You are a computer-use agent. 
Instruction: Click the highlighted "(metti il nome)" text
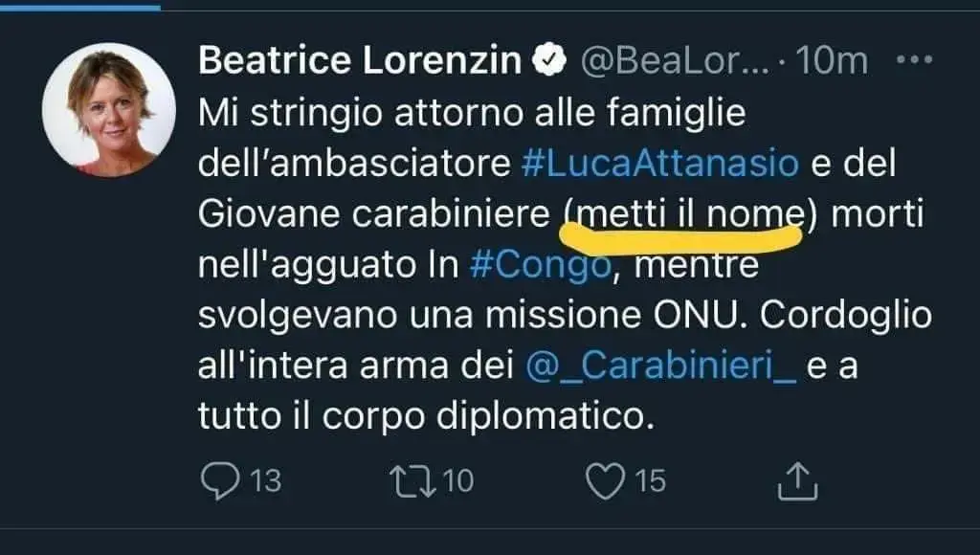coord(684,215)
